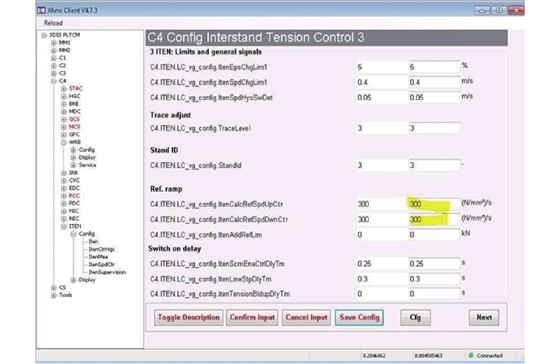
Task: Select Service under the WRB node
Action: (x=88, y=165)
